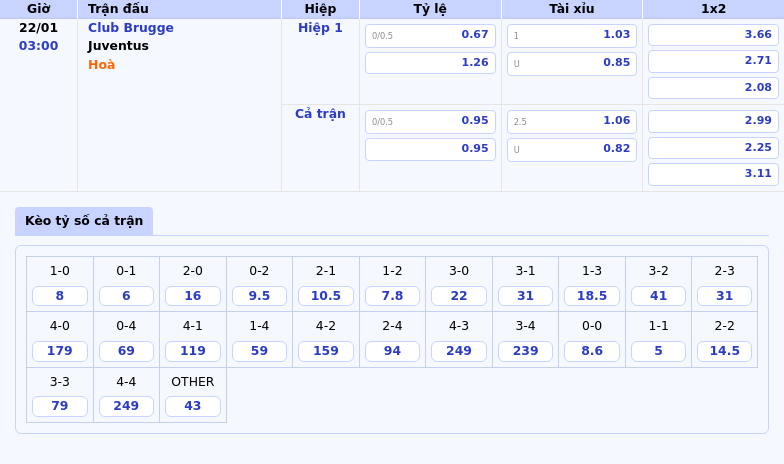The height and width of the screenshot is (464, 784).
Task: Click the 1-0 score odds 8
Action: click(x=60, y=296)
